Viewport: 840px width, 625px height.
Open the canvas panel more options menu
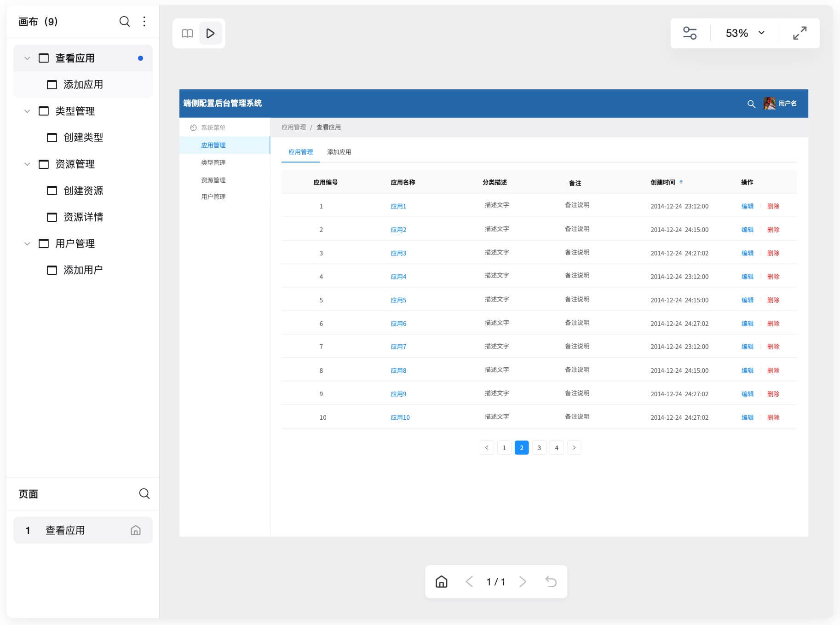144,22
